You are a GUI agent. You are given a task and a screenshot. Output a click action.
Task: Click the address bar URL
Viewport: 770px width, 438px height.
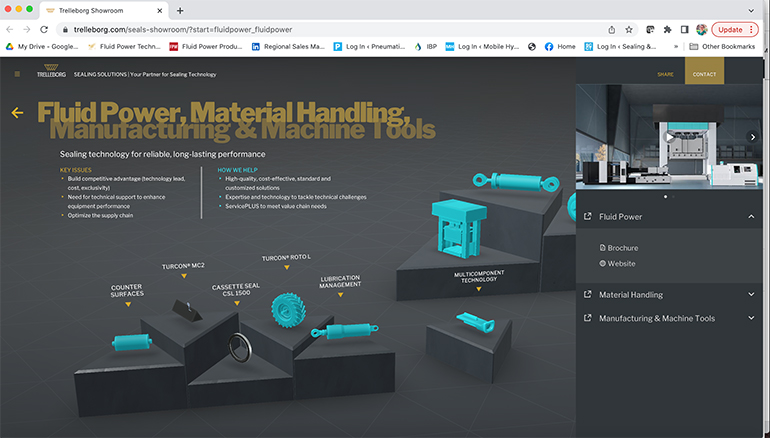point(183,29)
